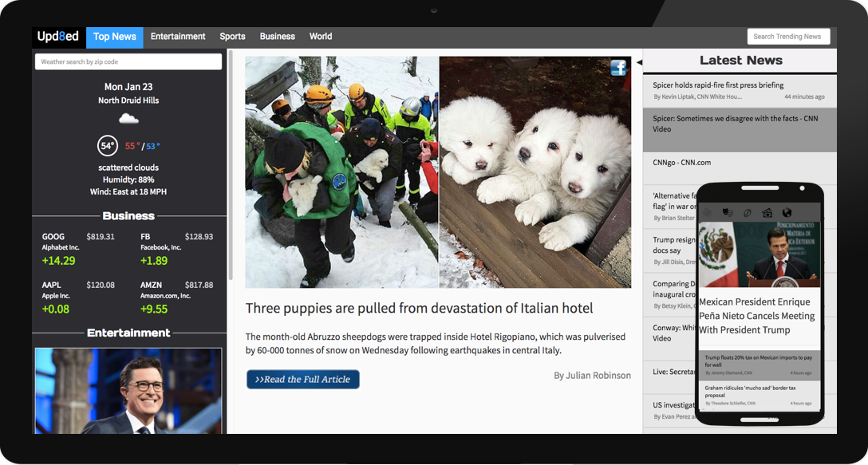Go to the Sports tab

point(232,37)
